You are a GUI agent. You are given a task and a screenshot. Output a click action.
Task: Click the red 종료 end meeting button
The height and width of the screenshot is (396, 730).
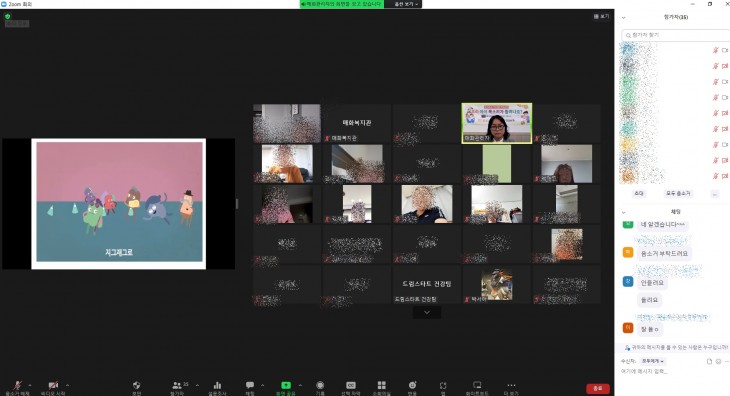pos(598,388)
